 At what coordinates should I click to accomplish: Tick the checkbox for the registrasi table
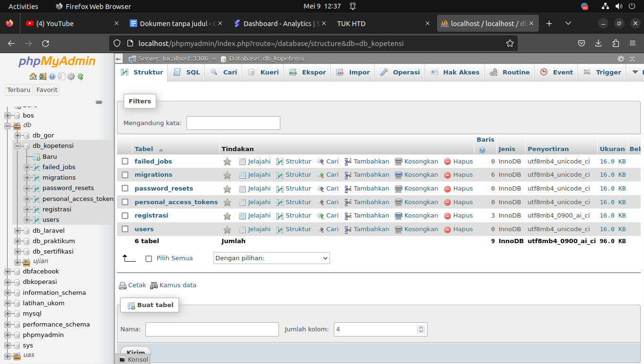tap(125, 215)
